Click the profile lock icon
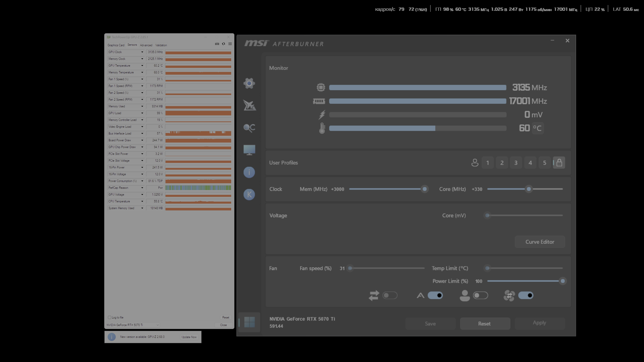Screen dimensions: 644x362 559,163
